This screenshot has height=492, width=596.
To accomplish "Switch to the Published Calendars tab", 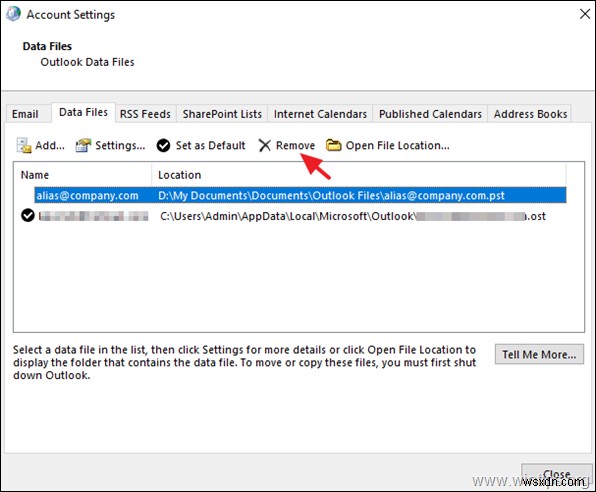I will [x=430, y=114].
